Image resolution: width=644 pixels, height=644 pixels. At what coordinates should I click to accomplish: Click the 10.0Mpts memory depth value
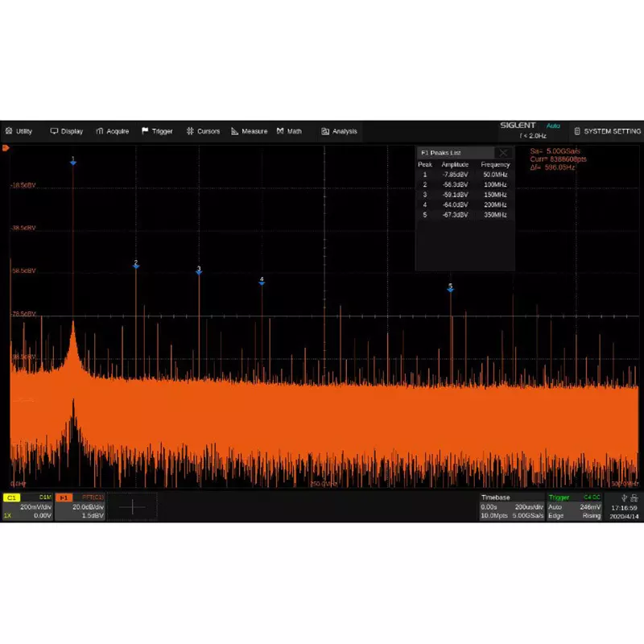(x=494, y=515)
